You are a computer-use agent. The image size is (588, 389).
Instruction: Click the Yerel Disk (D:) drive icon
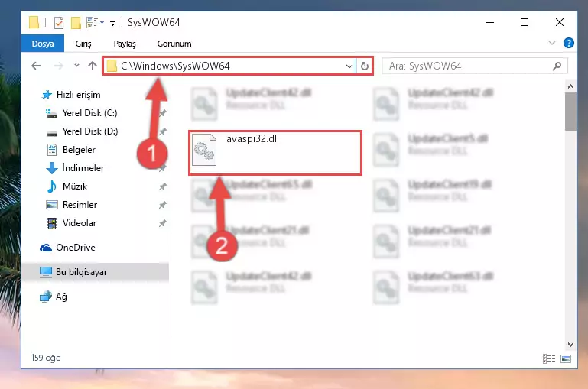pos(51,133)
